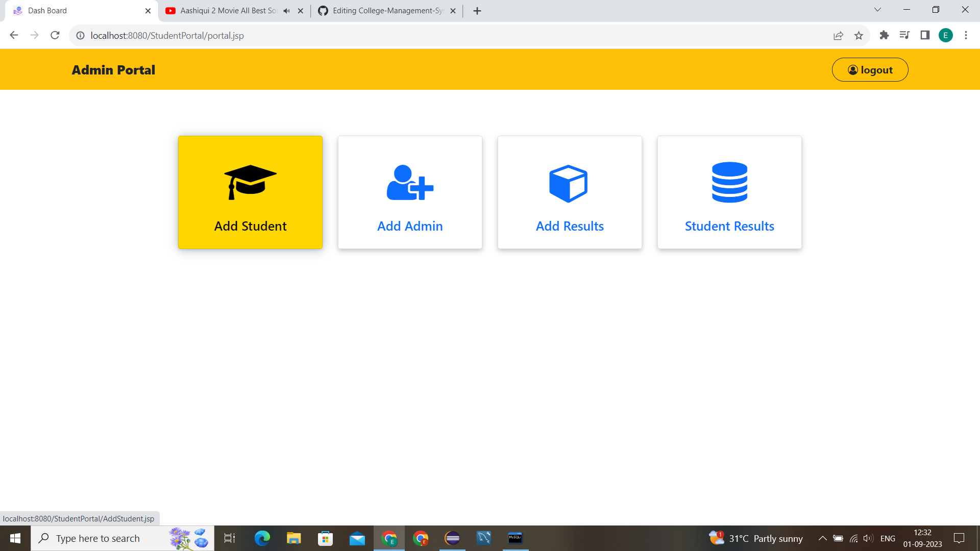Open Chrome's three-dot menu

966,35
